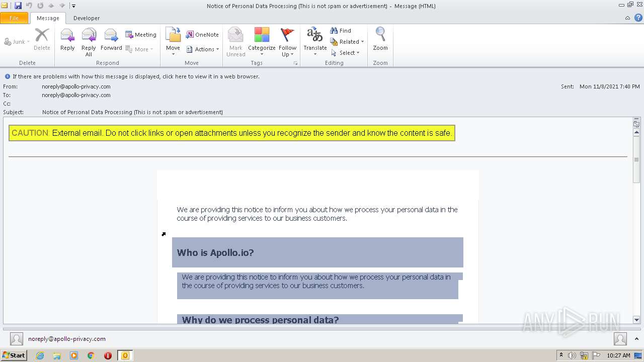Open the File tab
Image resolution: width=644 pixels, height=362 pixels.
click(x=14, y=18)
